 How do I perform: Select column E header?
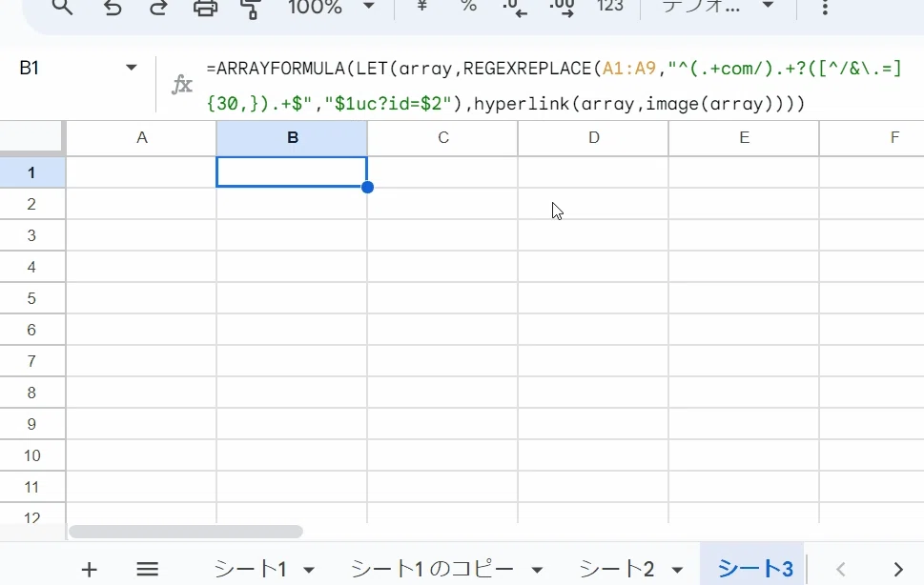point(745,138)
